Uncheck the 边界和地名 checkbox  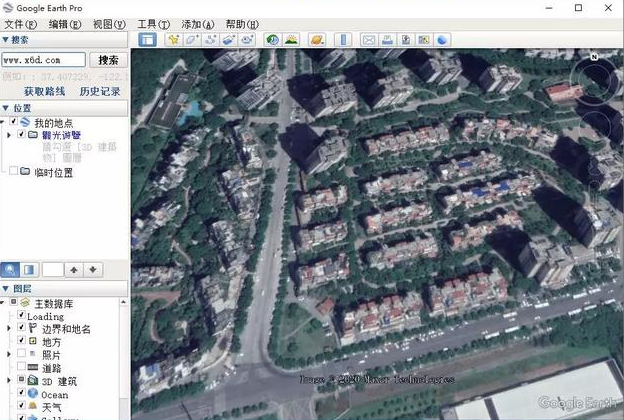click(21, 327)
